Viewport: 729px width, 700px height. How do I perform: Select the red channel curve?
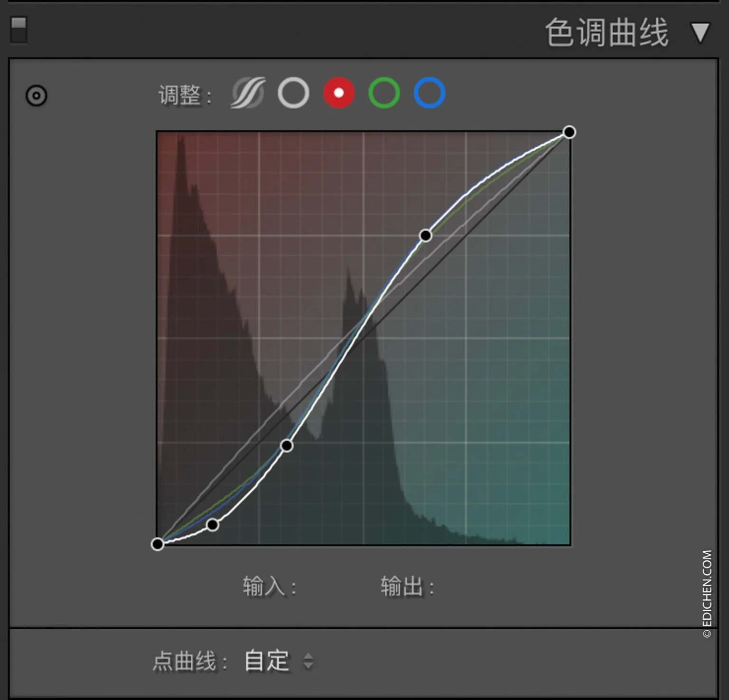coord(339,93)
